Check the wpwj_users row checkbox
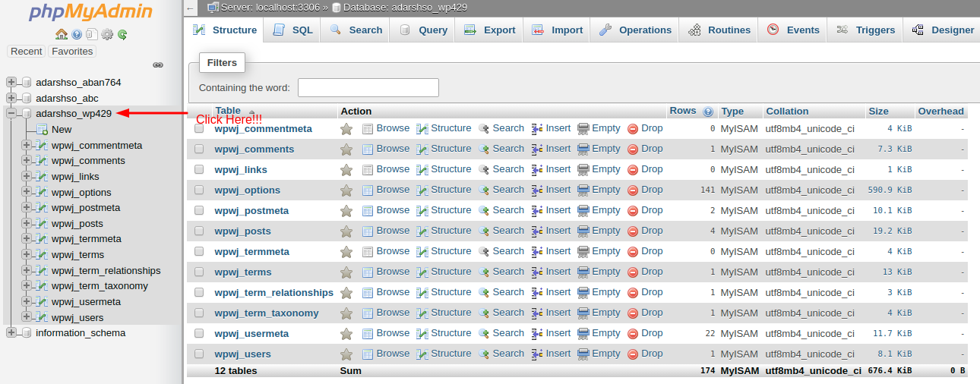The width and height of the screenshot is (980, 384). [x=199, y=354]
